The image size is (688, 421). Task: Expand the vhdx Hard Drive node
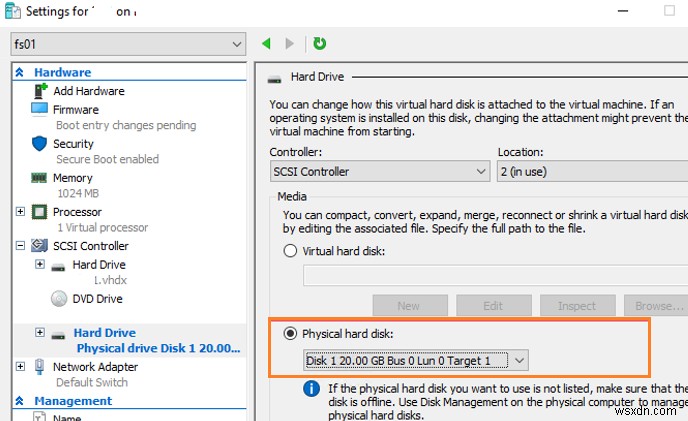pos(39,264)
